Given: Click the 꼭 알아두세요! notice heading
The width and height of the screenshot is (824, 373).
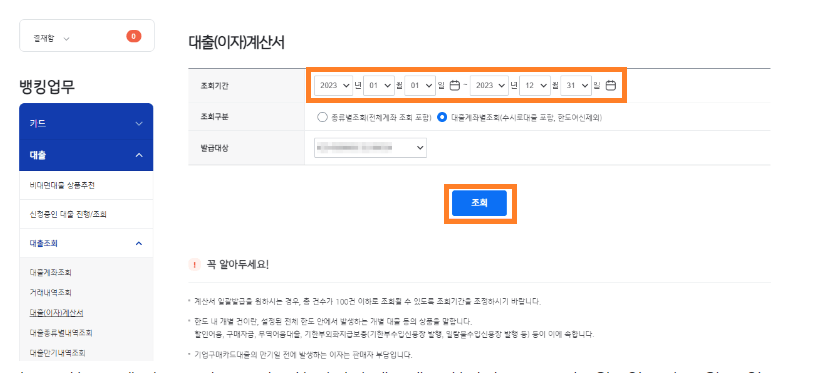Looking at the screenshot, I should (238, 264).
